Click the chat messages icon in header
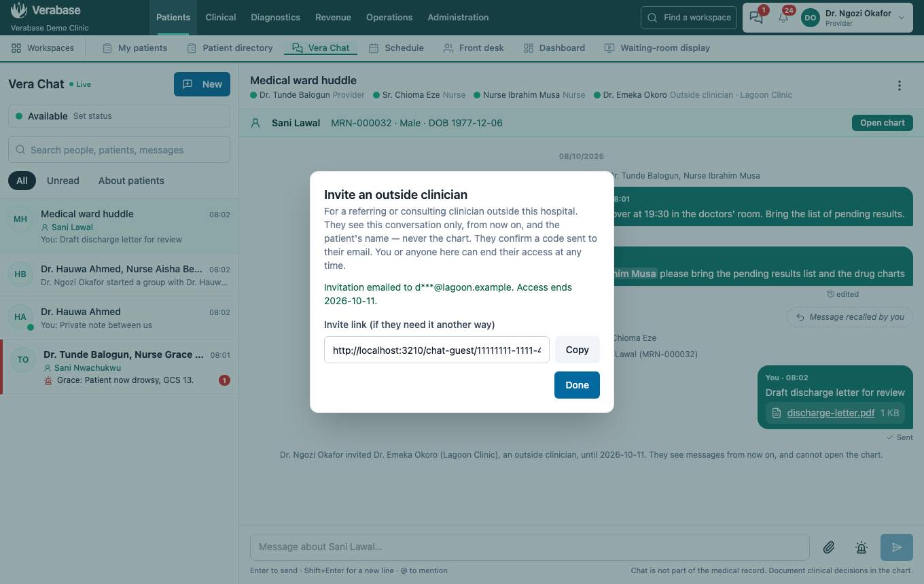The height and width of the screenshot is (584, 924). [756, 18]
